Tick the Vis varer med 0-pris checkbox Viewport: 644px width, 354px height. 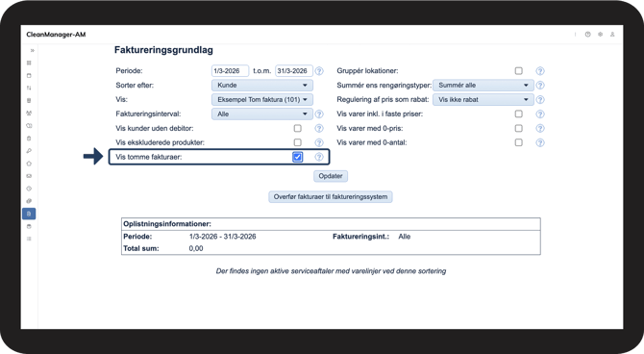[x=519, y=128]
